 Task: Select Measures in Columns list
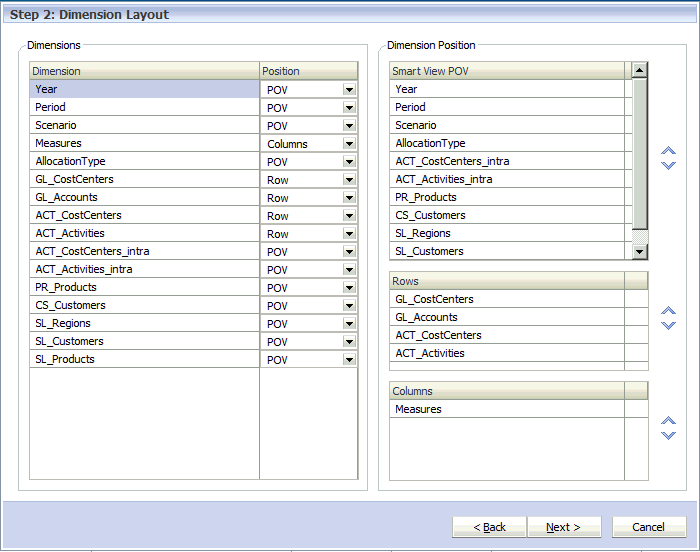click(507, 409)
